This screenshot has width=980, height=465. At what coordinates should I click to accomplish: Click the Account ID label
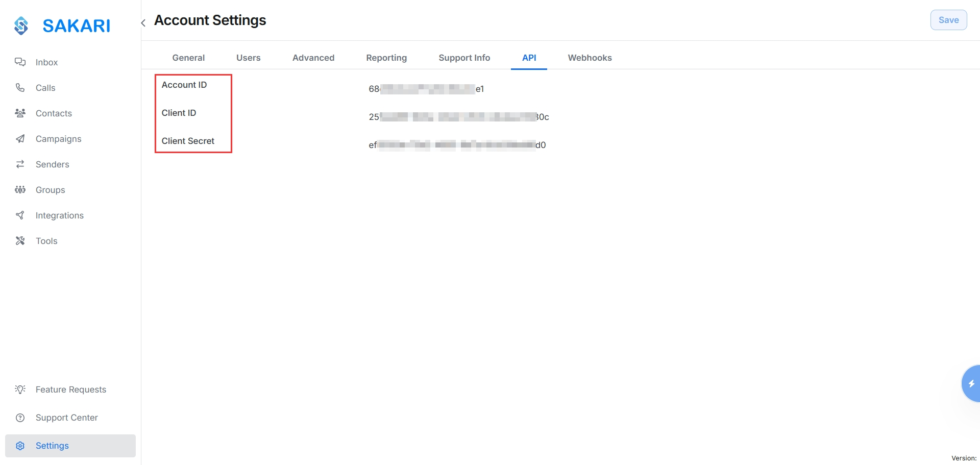click(184, 85)
